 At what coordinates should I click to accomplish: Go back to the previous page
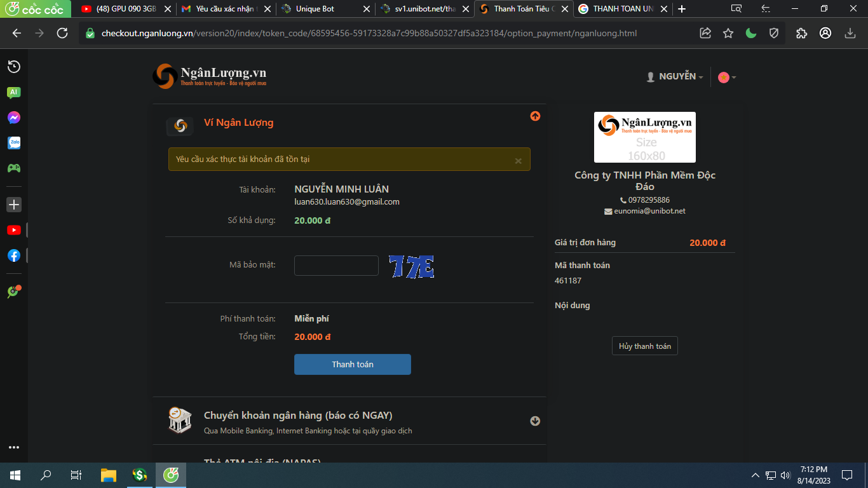point(17,33)
